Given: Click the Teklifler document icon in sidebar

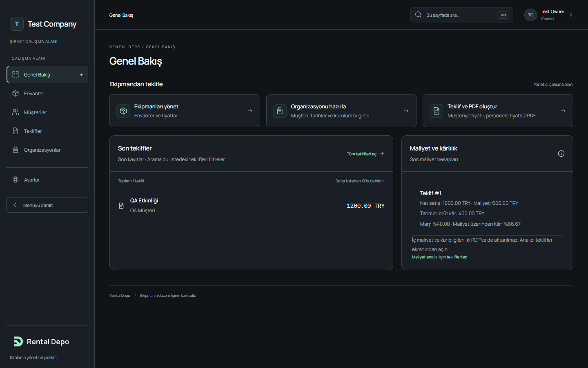Looking at the screenshot, I should pyautogui.click(x=16, y=131).
